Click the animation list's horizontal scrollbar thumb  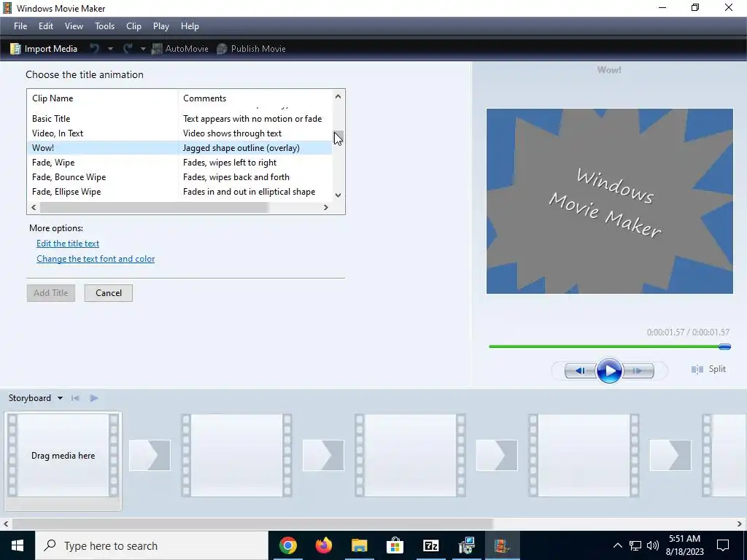coord(155,207)
